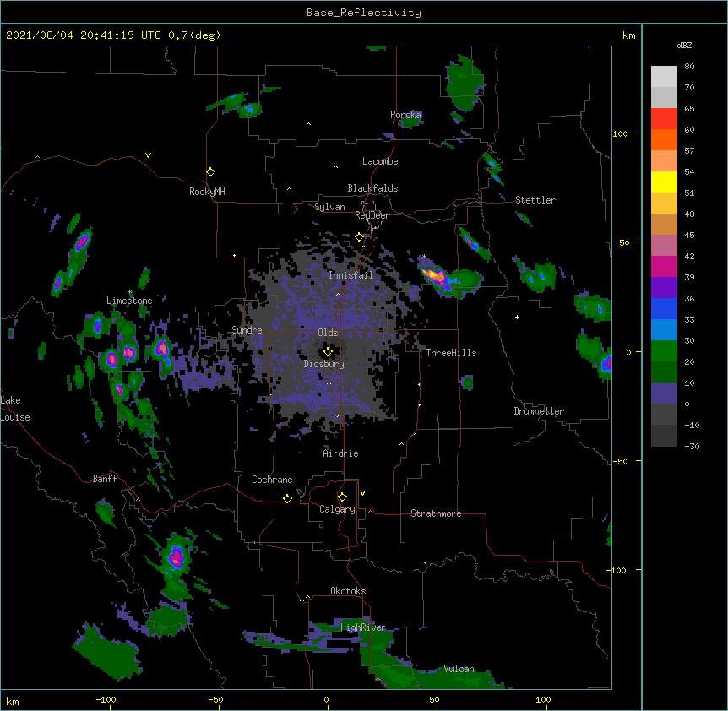The image size is (728, 711).
Task: Select the white 70–80 dBZ legend swatch
Action: 664,77
